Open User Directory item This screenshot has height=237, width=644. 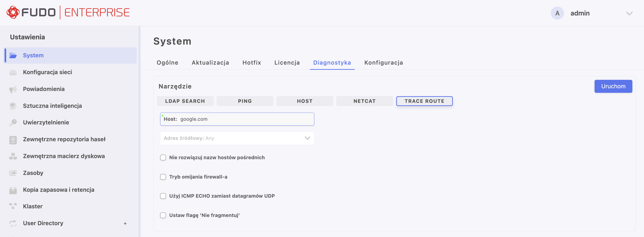coord(43,223)
